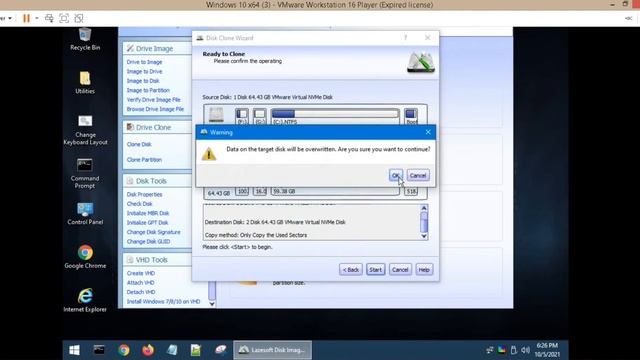
Task: Open Control Panel desktop icon
Action: [x=85, y=213]
